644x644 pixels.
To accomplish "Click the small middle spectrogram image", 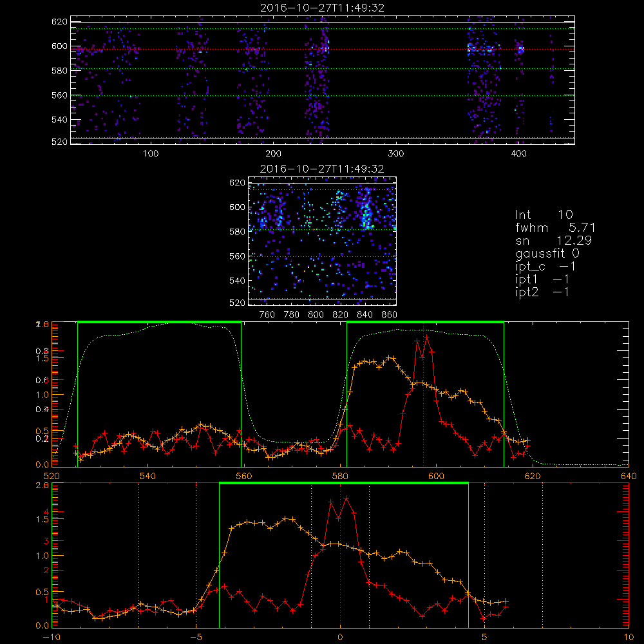I will (x=323, y=241).
